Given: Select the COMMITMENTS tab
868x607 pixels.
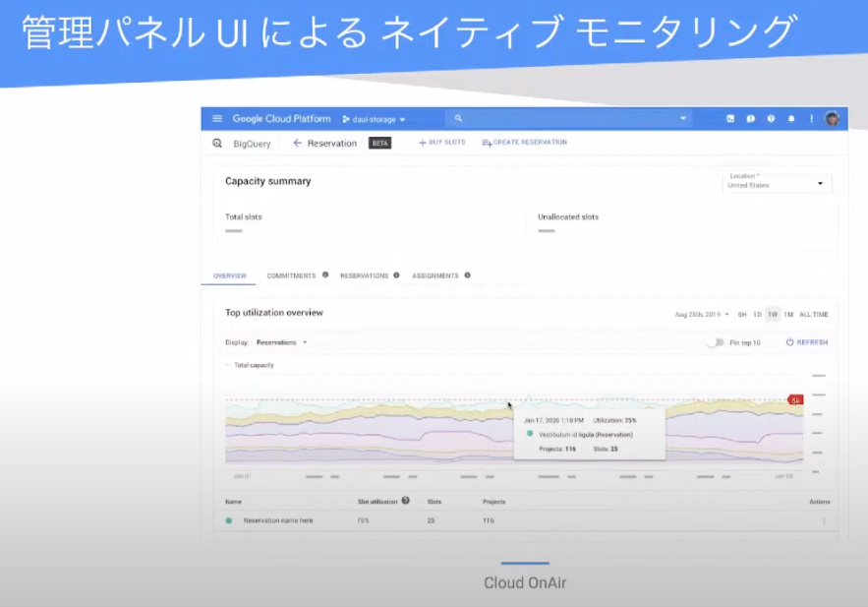Looking at the screenshot, I should (x=291, y=275).
